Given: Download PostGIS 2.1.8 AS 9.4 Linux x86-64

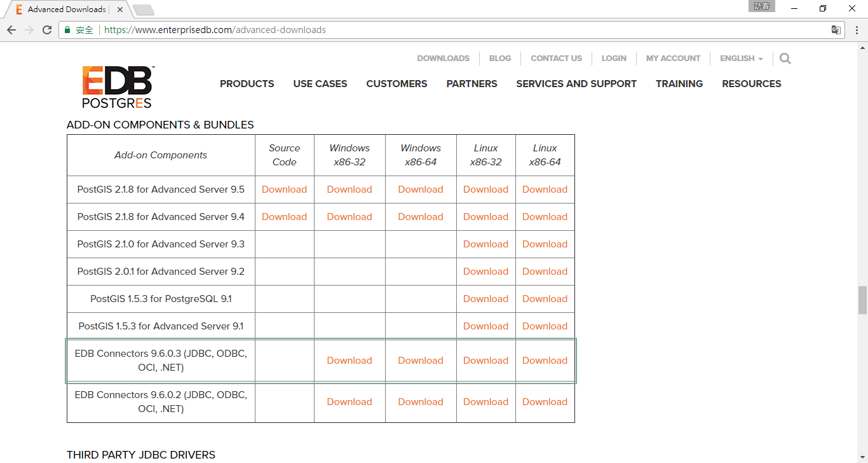Looking at the screenshot, I should click(545, 217).
